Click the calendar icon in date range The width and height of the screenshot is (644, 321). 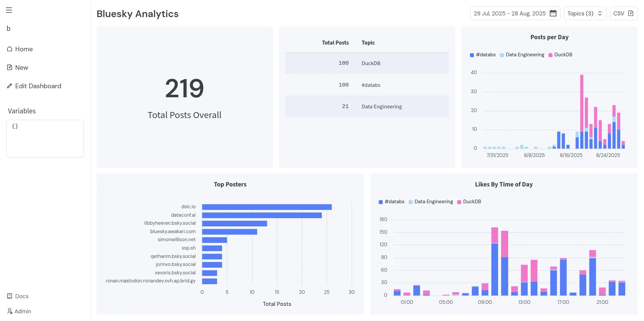click(x=553, y=13)
